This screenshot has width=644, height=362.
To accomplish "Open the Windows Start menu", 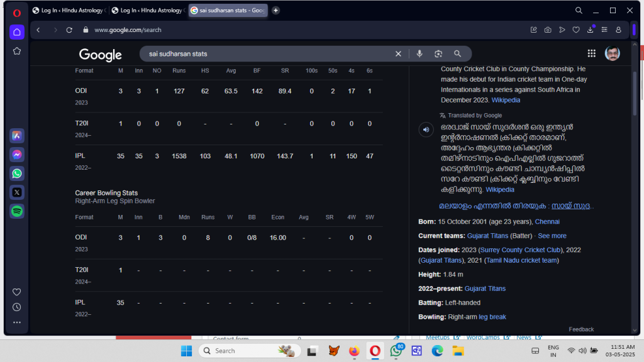I will (186, 351).
